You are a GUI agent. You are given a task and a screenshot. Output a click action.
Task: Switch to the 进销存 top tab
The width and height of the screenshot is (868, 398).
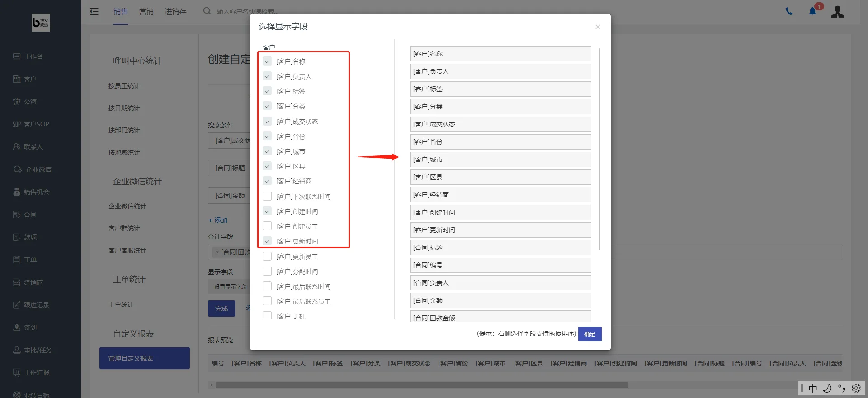coord(175,12)
